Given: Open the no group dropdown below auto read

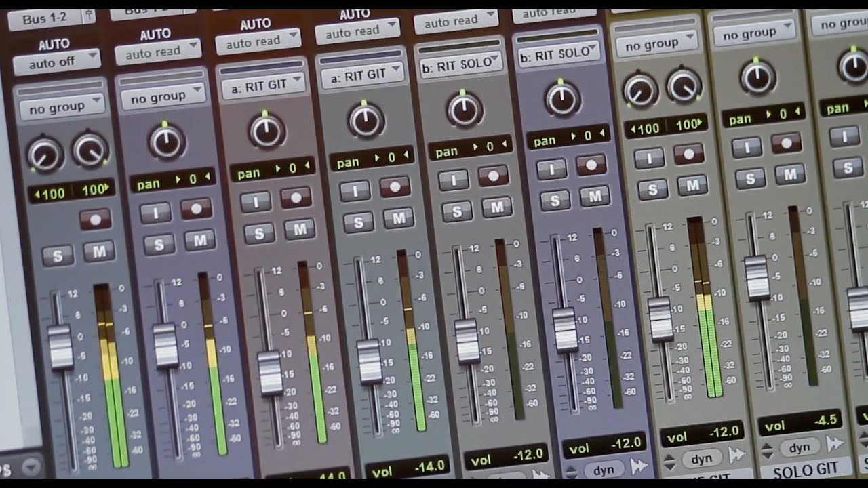Looking at the screenshot, I should pyautogui.click(x=162, y=97).
